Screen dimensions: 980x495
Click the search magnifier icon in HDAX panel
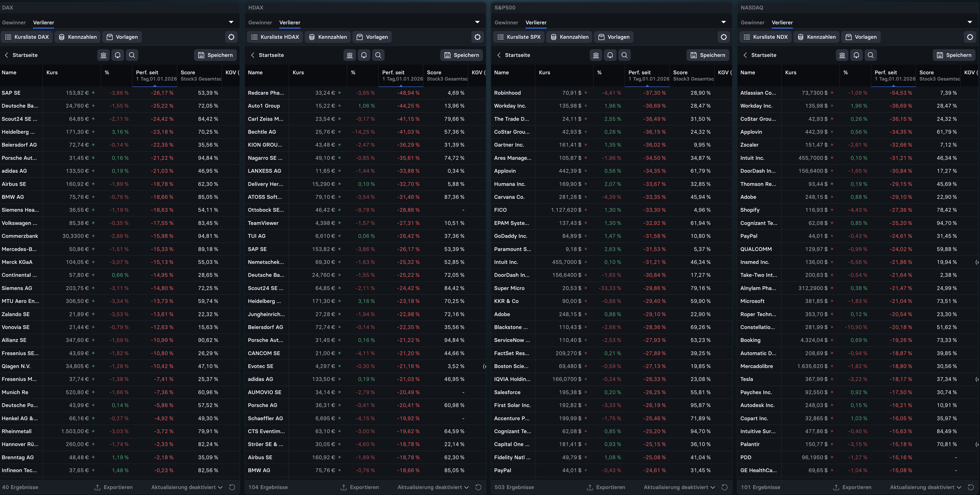click(x=378, y=55)
